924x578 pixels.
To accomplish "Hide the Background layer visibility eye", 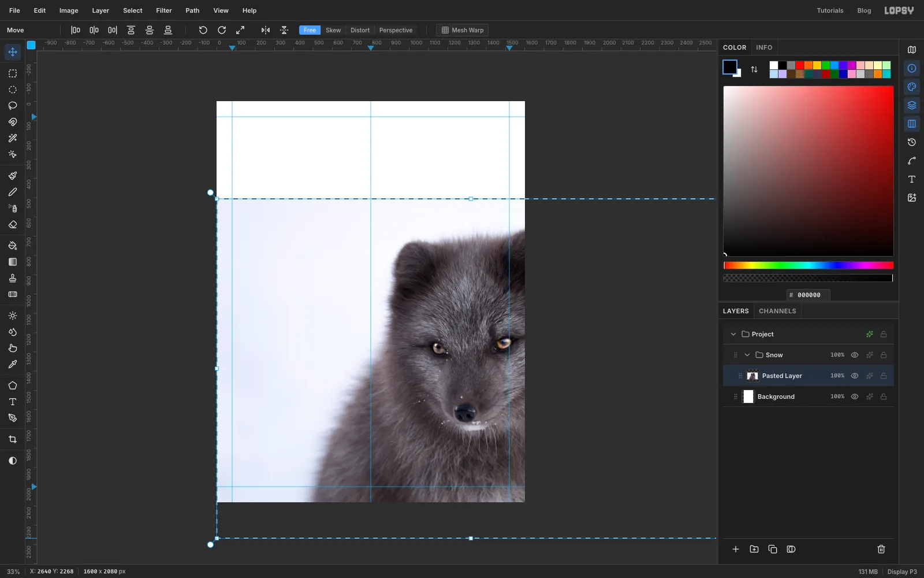I will (x=855, y=397).
